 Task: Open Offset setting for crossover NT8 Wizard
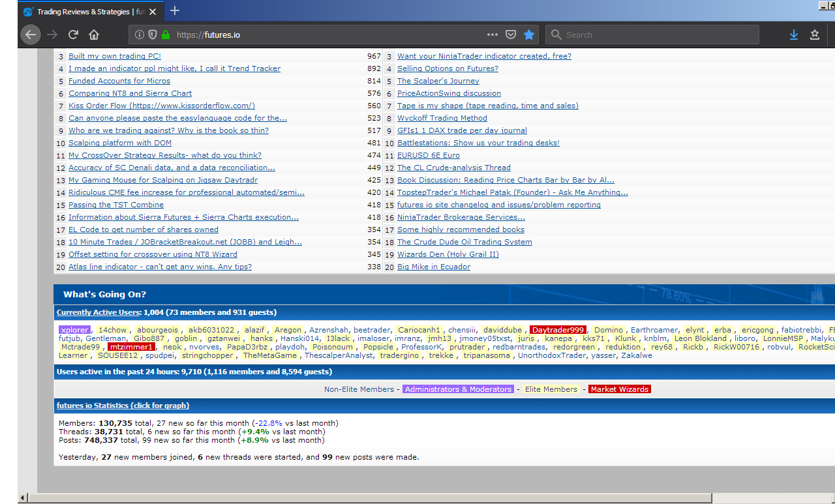click(x=153, y=254)
